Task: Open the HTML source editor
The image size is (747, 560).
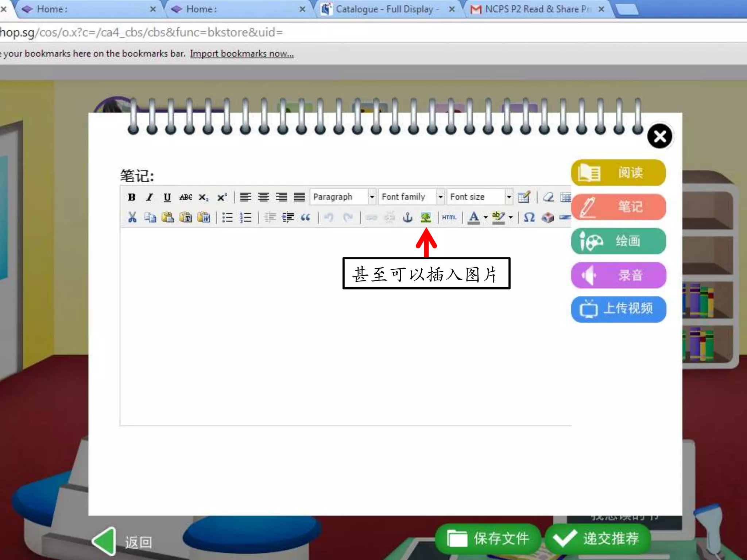Action: click(449, 218)
